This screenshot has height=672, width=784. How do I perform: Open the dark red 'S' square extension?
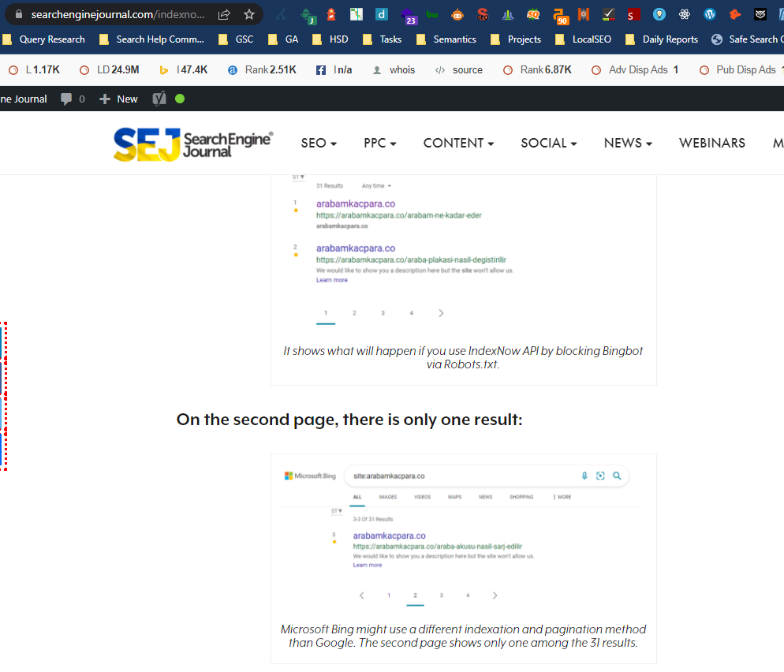pos(633,14)
